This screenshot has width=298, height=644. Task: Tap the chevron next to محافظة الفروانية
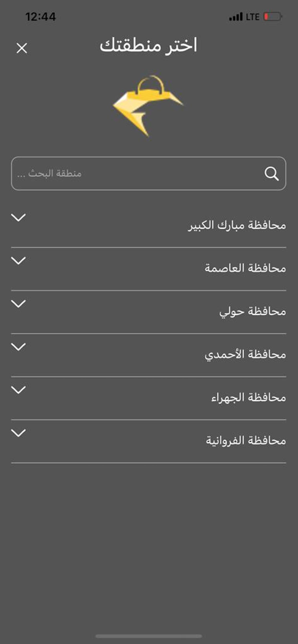18,434
